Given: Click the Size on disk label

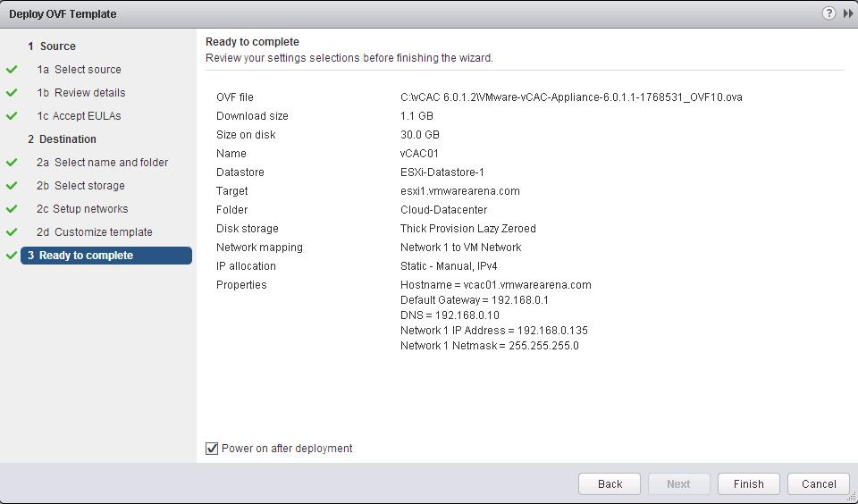Looking at the screenshot, I should tap(246, 135).
